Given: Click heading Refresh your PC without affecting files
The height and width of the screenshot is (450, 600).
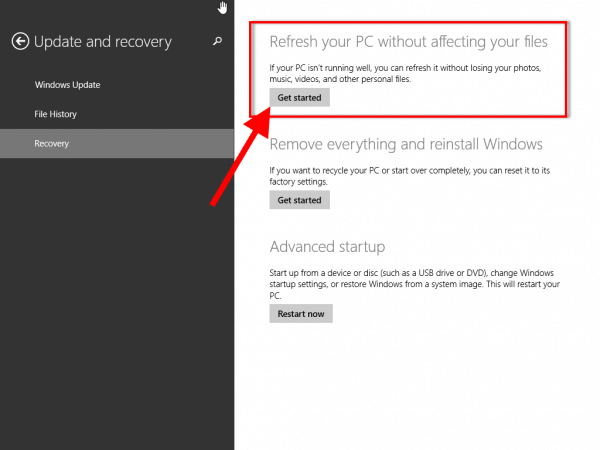Looking at the screenshot, I should pyautogui.click(x=408, y=42).
